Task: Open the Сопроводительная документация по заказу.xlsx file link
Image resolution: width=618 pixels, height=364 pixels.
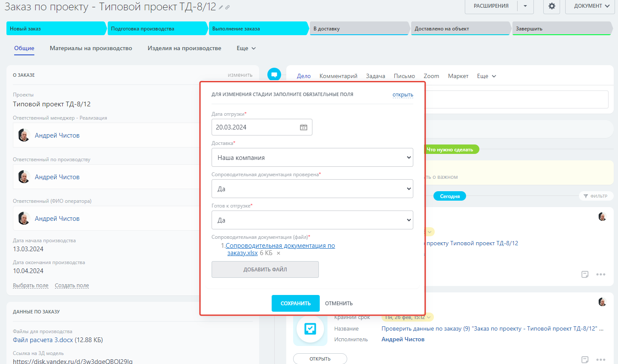Action: click(280, 249)
